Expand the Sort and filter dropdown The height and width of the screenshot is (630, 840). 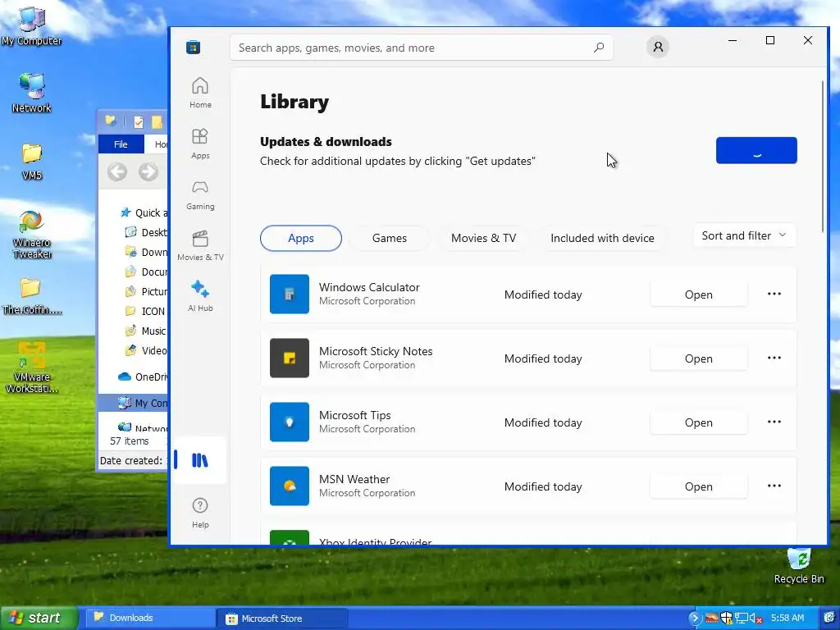tap(743, 235)
